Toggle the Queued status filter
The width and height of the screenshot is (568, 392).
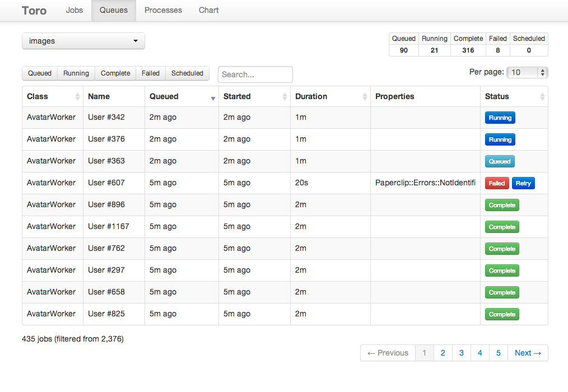coord(40,73)
